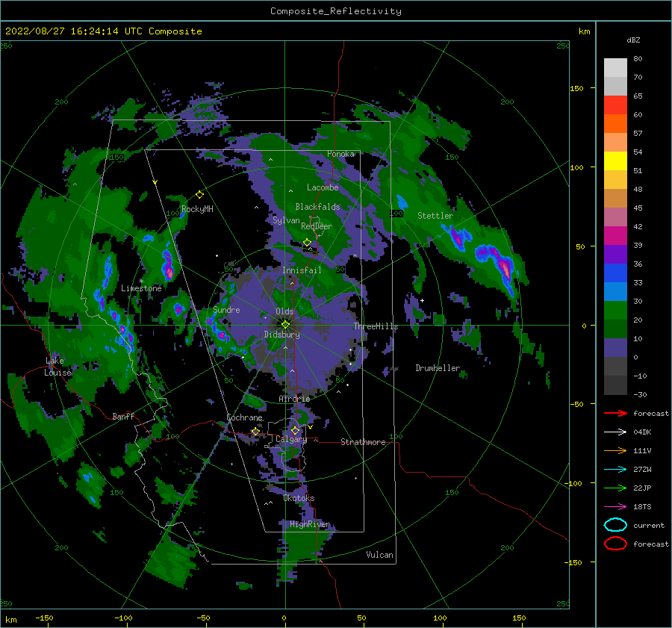Click the green 22JP arrow icon
Screen dimensions: 672x628
[x=615, y=488]
